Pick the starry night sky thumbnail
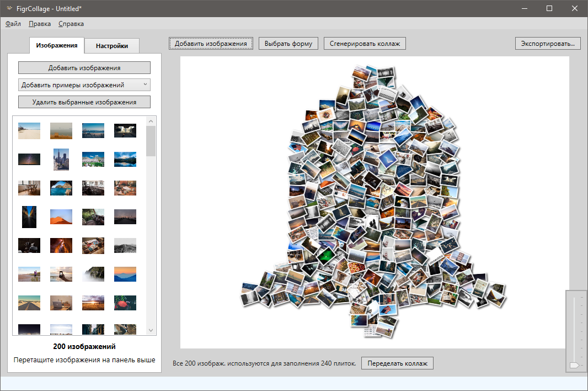Viewport: 588px width, 391px height. [29, 159]
